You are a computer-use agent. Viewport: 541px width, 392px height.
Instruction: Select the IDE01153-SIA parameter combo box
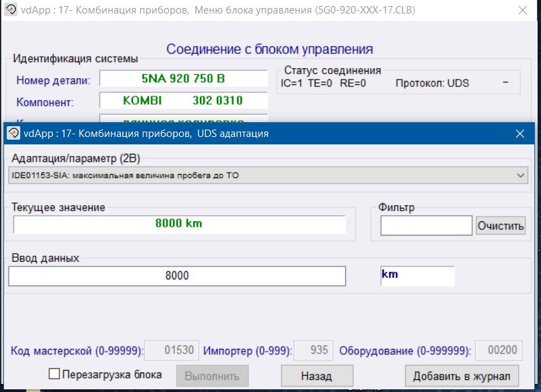[263, 175]
